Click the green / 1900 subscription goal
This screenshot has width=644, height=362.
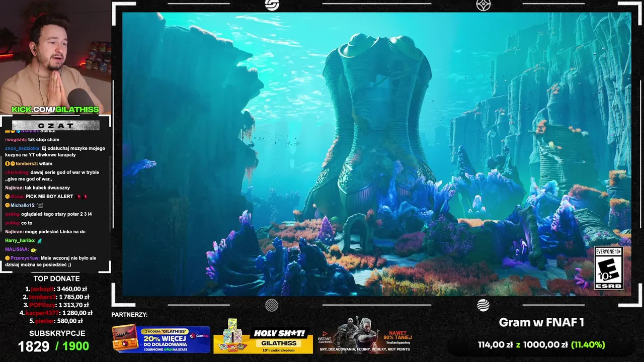point(72,346)
